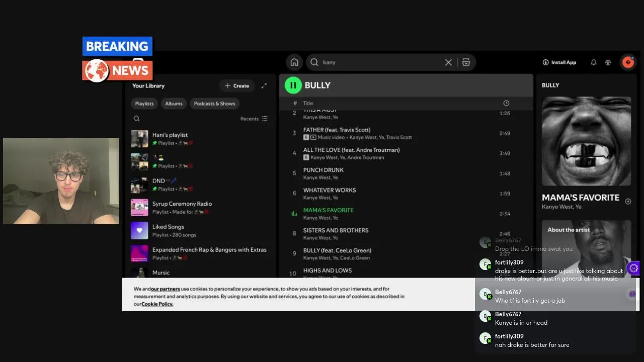Expand Your Library with the arrows icon
The height and width of the screenshot is (362, 644).
click(264, 86)
